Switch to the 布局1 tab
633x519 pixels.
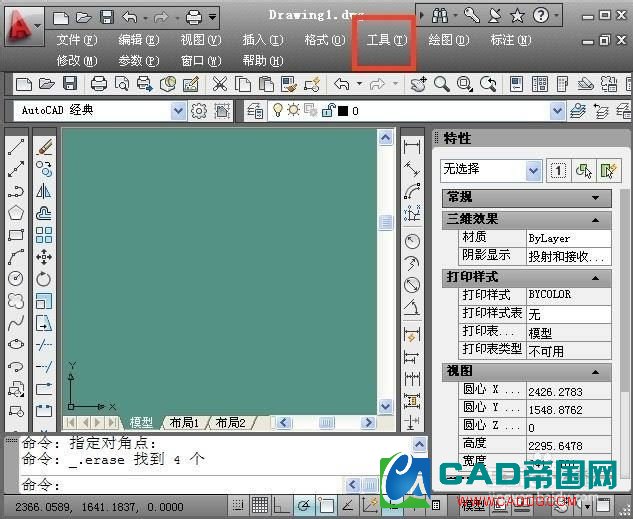click(184, 423)
